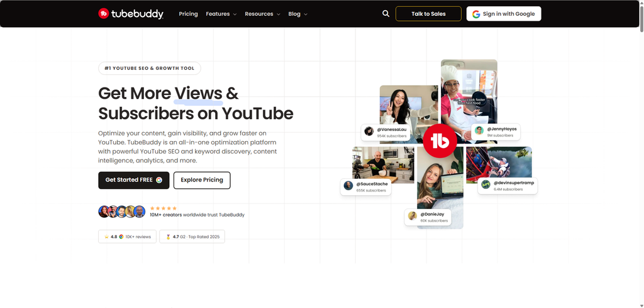Click the '954K subscribers' text
This screenshot has width=644, height=308.
[392, 135]
